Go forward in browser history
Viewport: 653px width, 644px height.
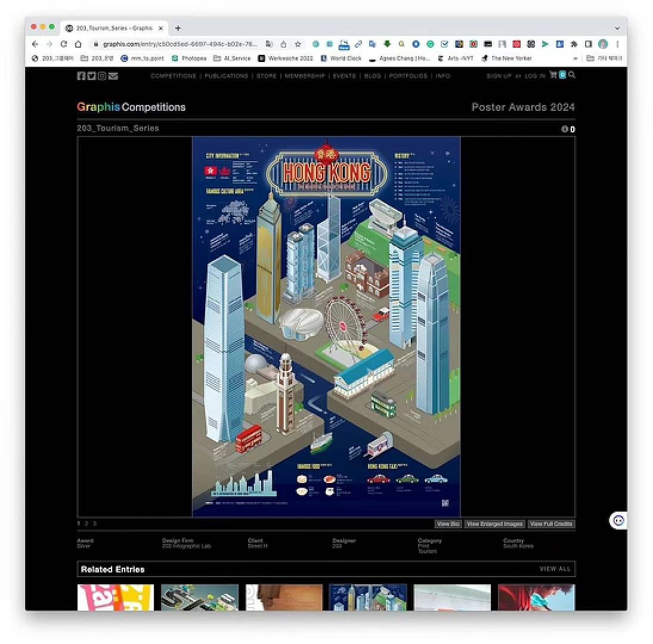49,44
